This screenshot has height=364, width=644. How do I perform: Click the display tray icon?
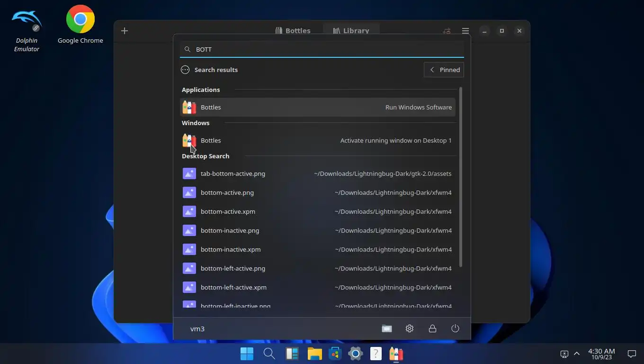(x=564, y=354)
